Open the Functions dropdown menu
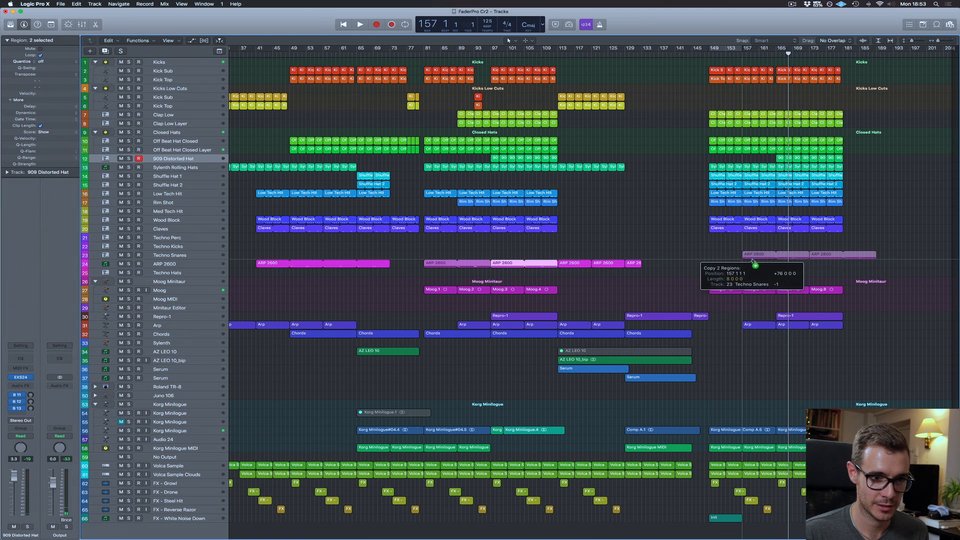Viewport: 960px width, 540px height. point(139,40)
